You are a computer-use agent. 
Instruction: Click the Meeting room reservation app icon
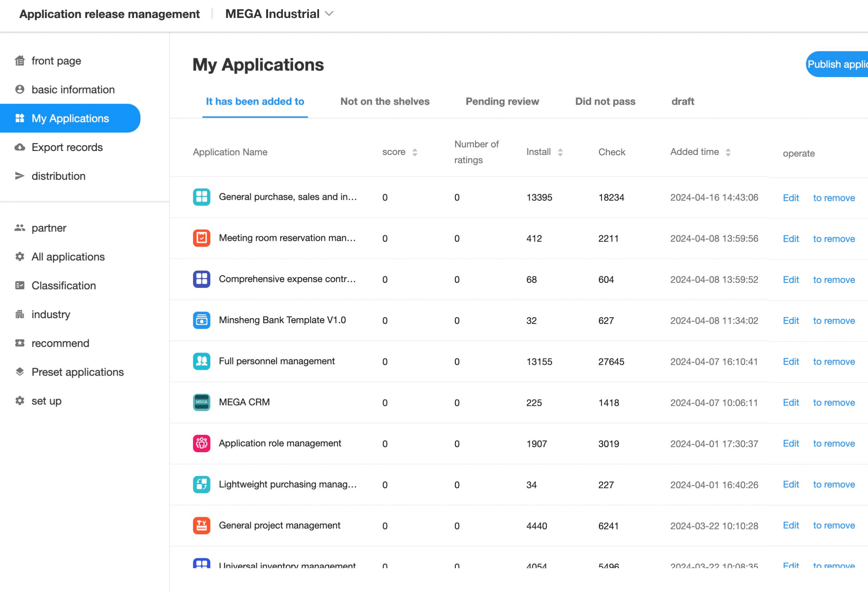click(x=201, y=238)
